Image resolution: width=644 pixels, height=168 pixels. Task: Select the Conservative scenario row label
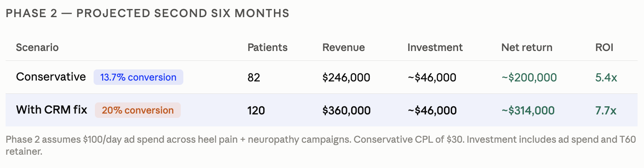click(51, 77)
